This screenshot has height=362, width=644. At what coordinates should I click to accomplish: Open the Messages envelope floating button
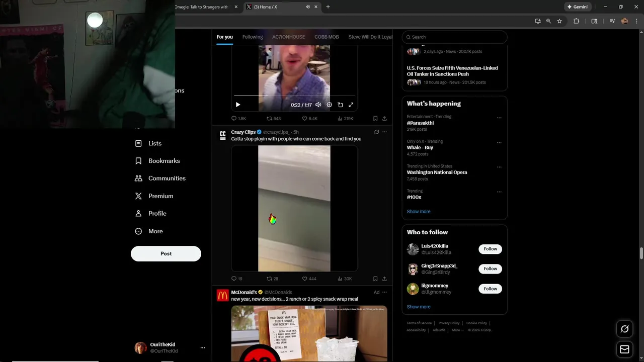click(625, 349)
